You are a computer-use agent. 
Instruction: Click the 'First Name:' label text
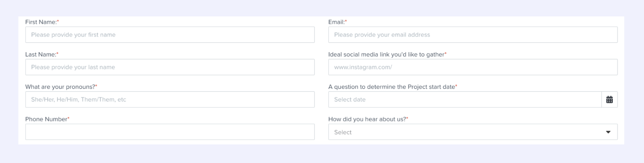point(41,22)
